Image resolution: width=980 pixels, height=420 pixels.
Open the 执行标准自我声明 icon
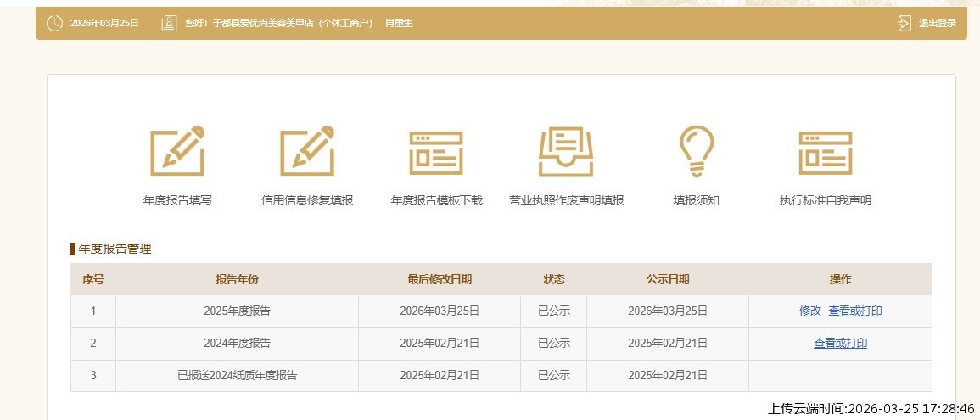[825, 153]
